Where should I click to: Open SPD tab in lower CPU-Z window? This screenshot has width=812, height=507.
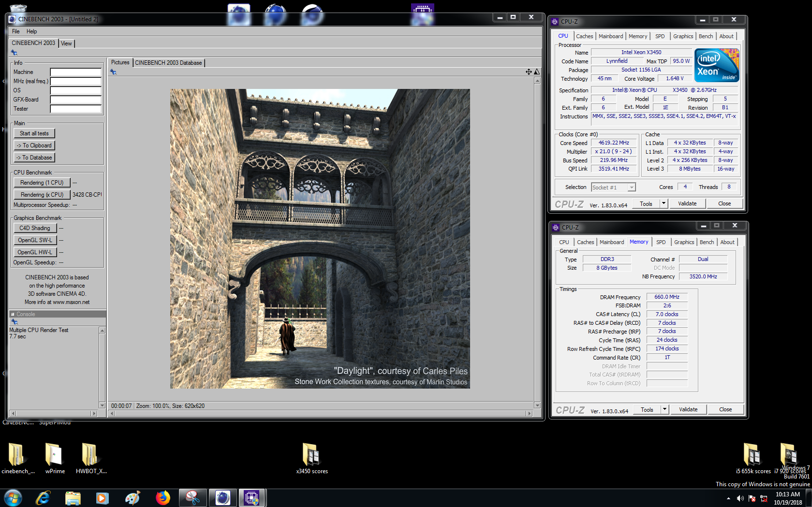661,242
